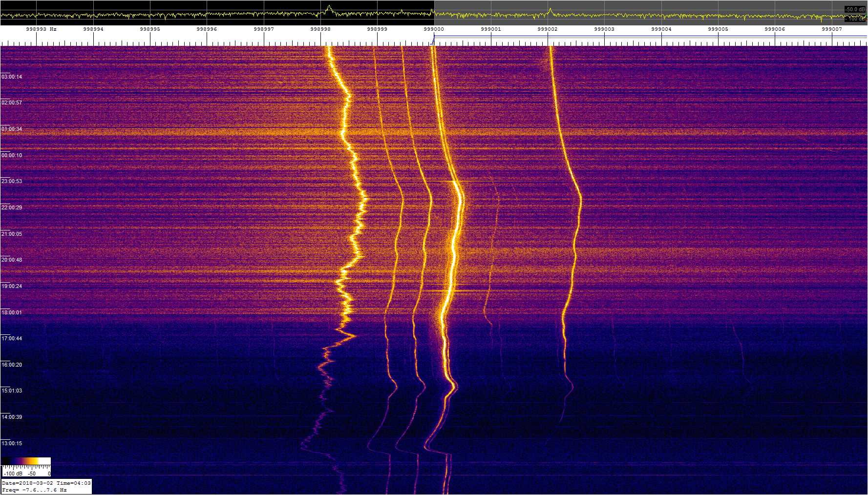Click the 998999 frequency scale label
The width and height of the screenshot is (868, 495).
point(377,29)
